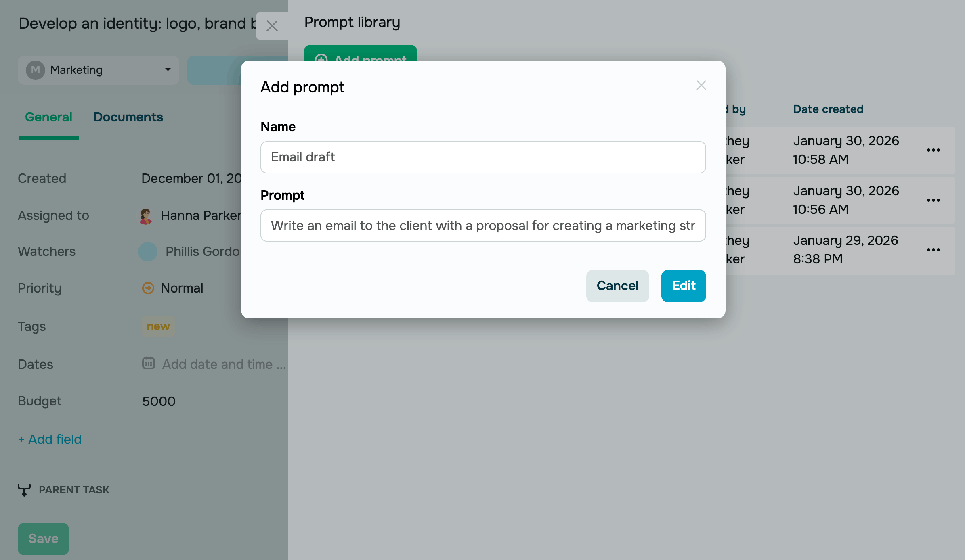The height and width of the screenshot is (560, 965).
Task: Switch to the General tab
Action: pos(48,117)
